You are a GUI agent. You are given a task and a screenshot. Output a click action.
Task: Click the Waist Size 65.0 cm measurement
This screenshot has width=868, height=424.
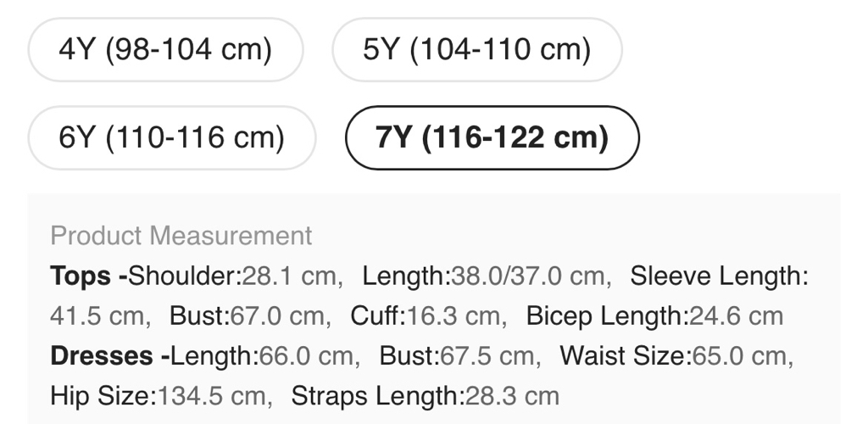739,356
